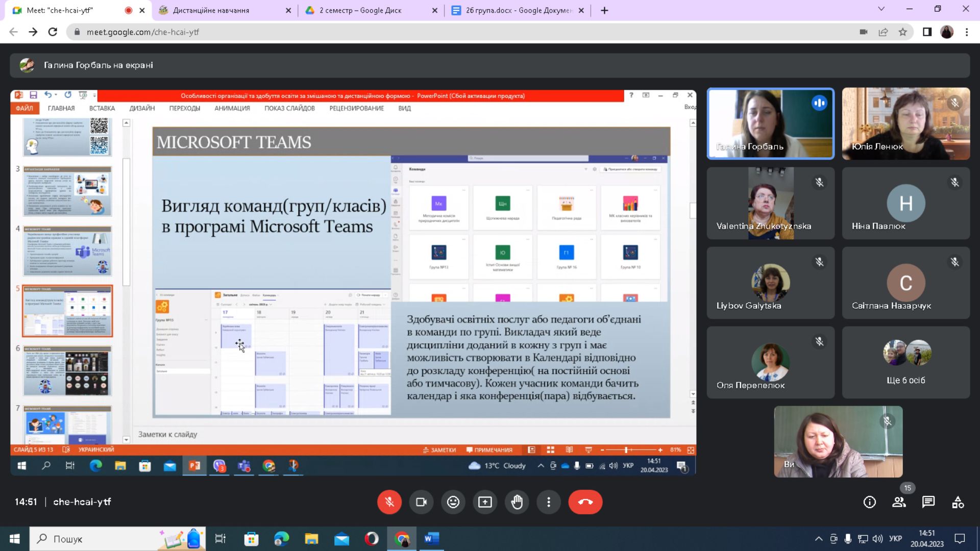Fit slide to window icon
The image size is (980, 551).
tap(691, 450)
